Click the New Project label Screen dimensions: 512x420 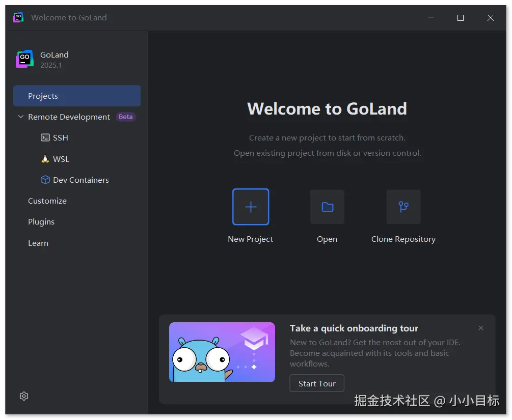point(251,239)
